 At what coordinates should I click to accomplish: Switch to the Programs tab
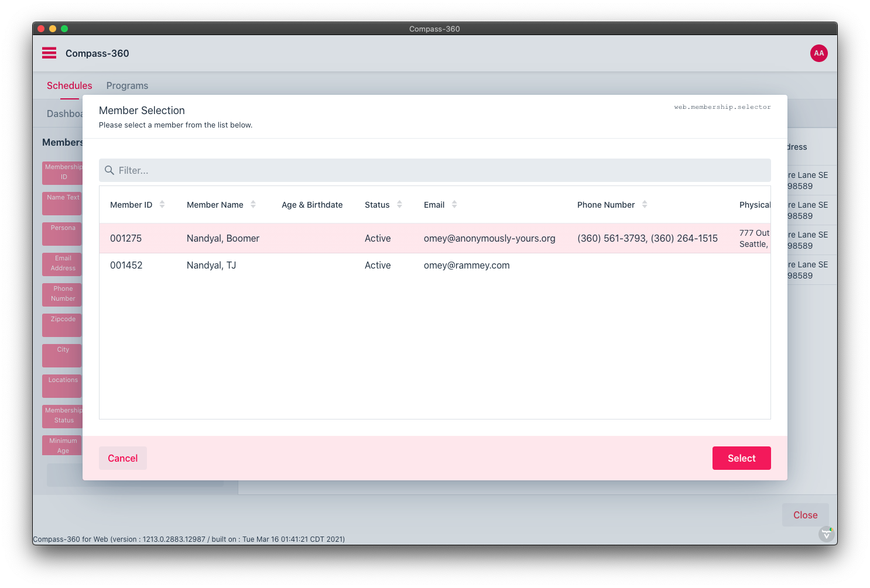[127, 85]
